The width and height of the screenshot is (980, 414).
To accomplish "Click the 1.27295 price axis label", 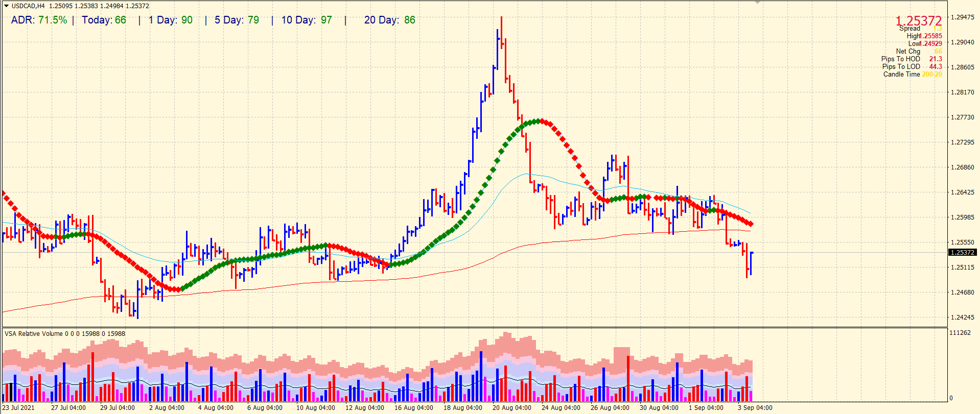I will tap(962, 142).
